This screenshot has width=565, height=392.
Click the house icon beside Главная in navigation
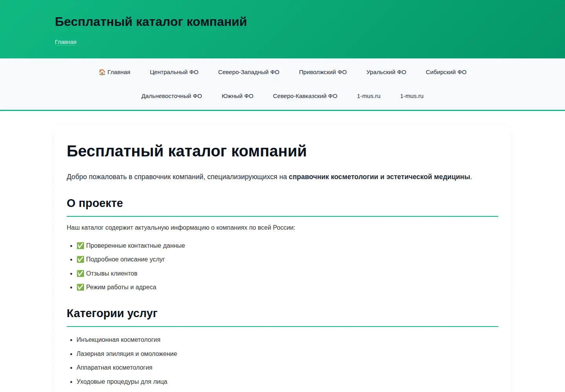point(102,72)
